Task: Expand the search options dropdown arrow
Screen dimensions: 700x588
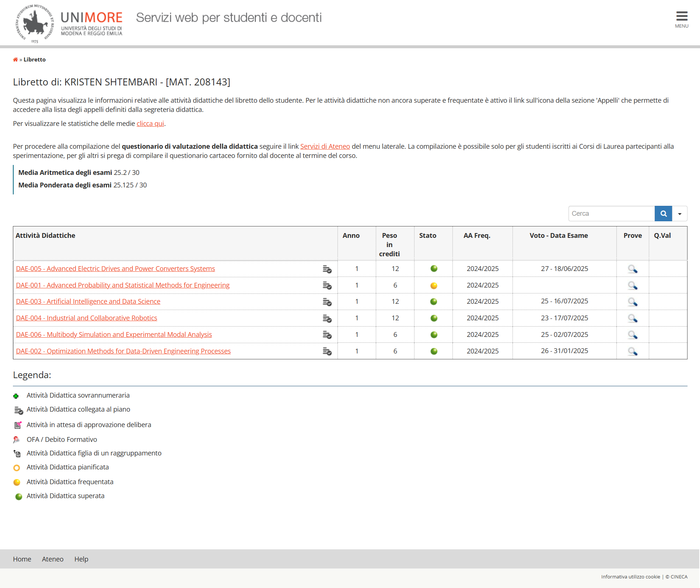Action: (x=680, y=214)
